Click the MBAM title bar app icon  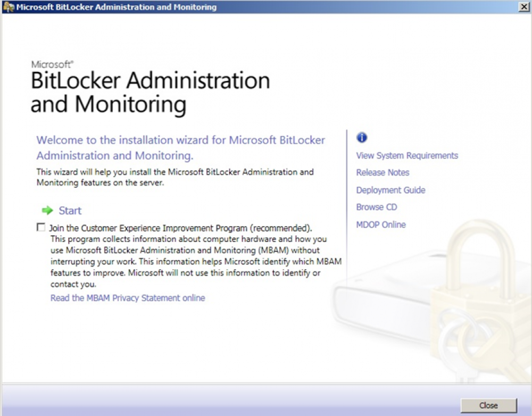pos(8,7)
